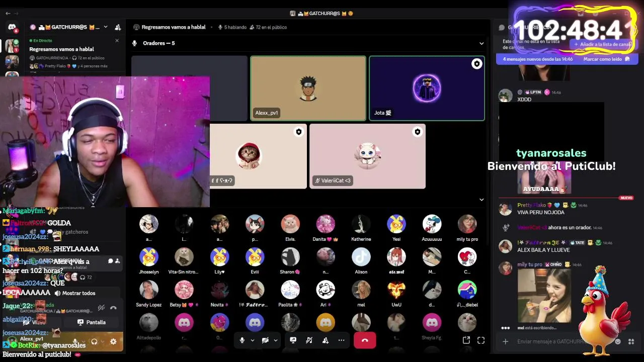Enter full screen mode for stage
Image resolution: width=644 pixels, height=362 pixels.
tap(481, 340)
